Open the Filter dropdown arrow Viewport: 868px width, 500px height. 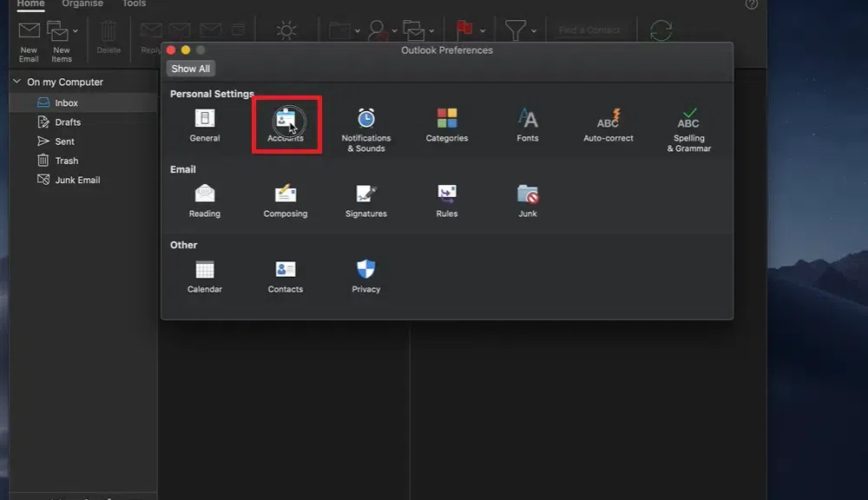pyautogui.click(x=534, y=31)
